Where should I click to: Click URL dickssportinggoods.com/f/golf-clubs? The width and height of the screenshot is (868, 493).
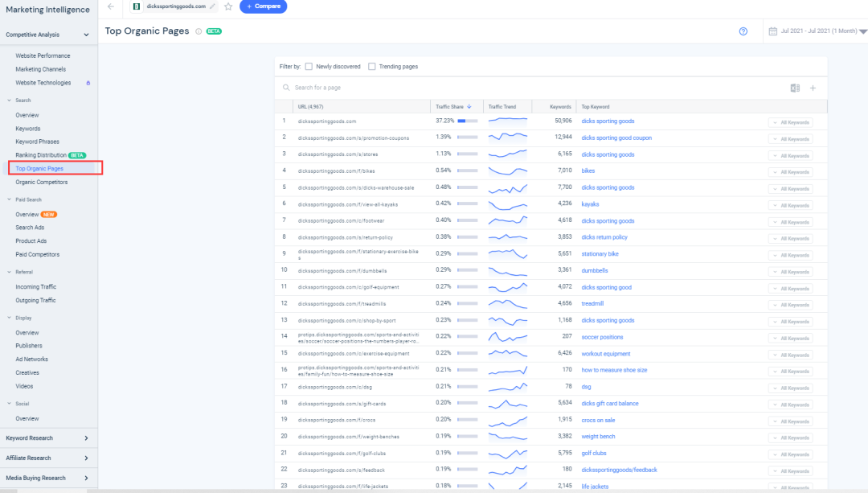[342, 454]
